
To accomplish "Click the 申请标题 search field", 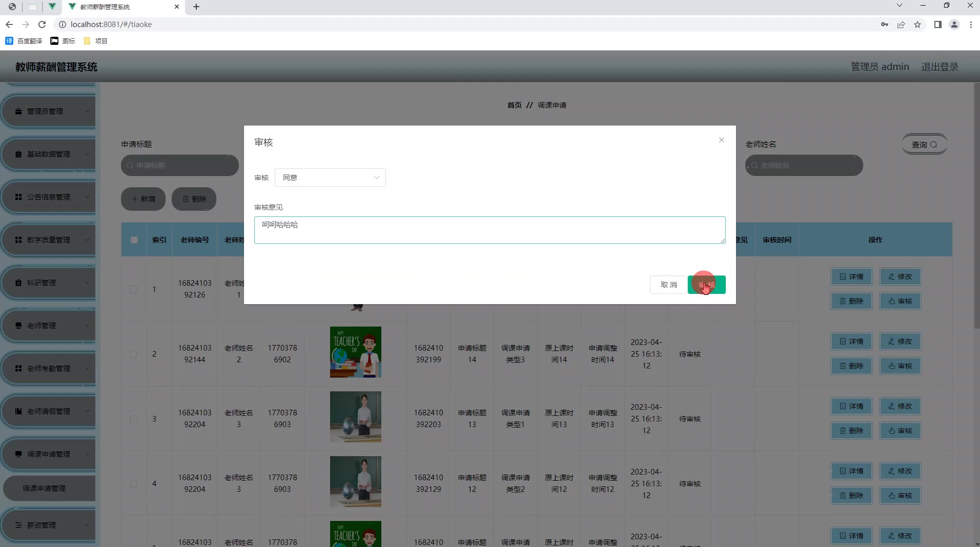I will (x=180, y=165).
